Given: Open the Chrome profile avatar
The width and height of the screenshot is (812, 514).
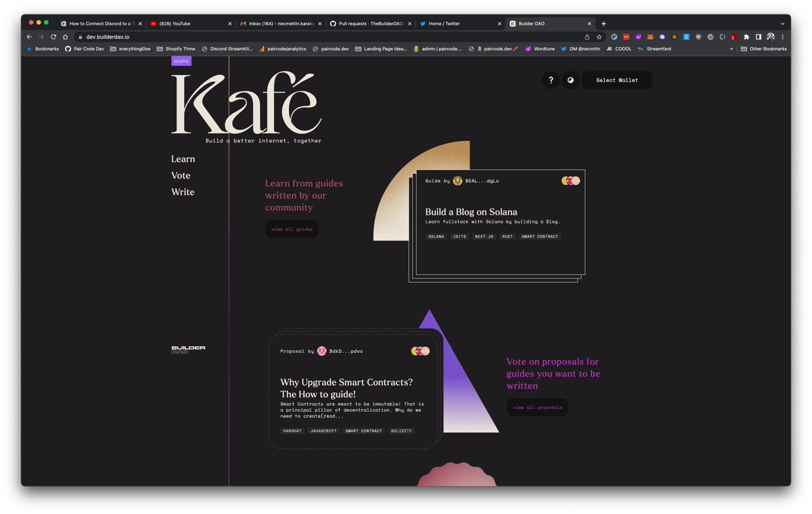Looking at the screenshot, I should point(771,37).
